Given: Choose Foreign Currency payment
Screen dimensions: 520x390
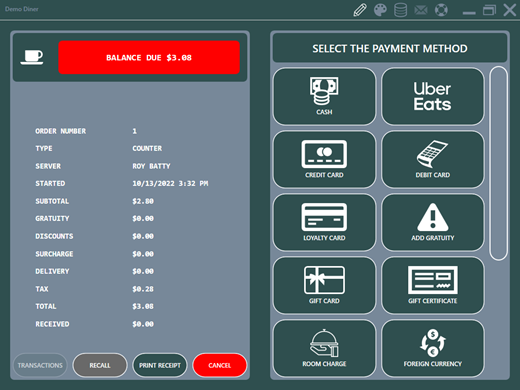Looking at the screenshot, I should (433, 349).
